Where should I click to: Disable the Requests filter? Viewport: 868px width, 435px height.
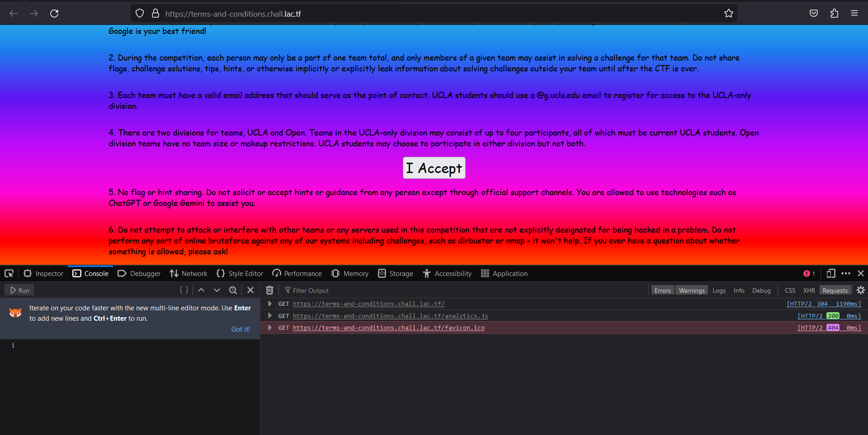[x=835, y=290]
